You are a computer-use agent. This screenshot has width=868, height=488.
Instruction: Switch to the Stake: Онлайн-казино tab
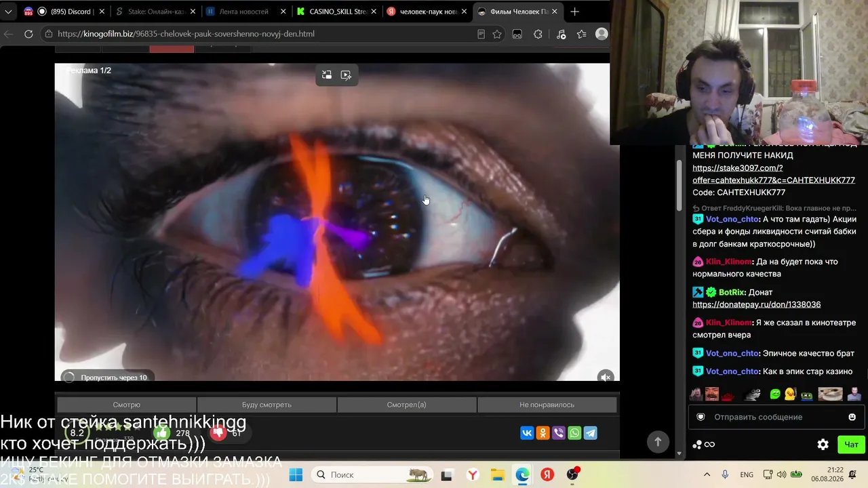[155, 12]
